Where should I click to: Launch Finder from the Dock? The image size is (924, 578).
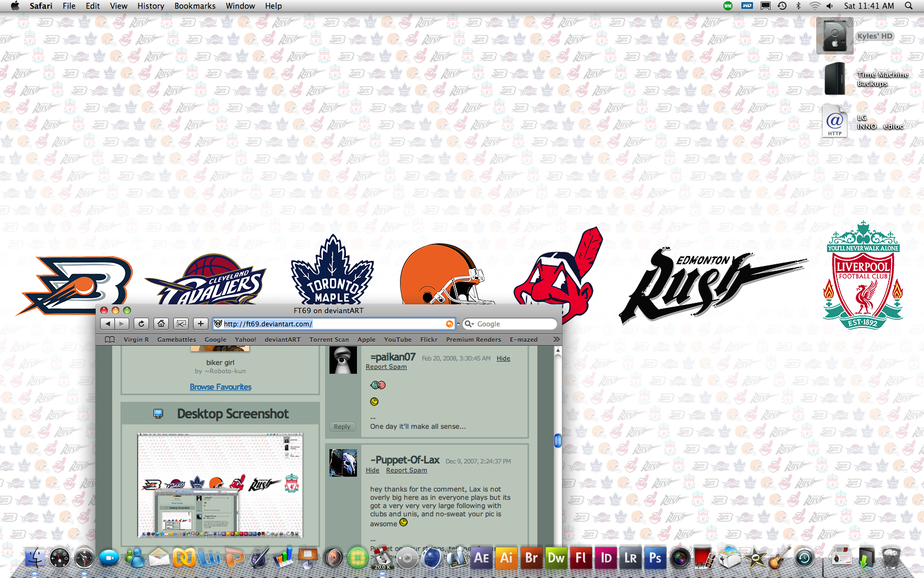coord(35,558)
